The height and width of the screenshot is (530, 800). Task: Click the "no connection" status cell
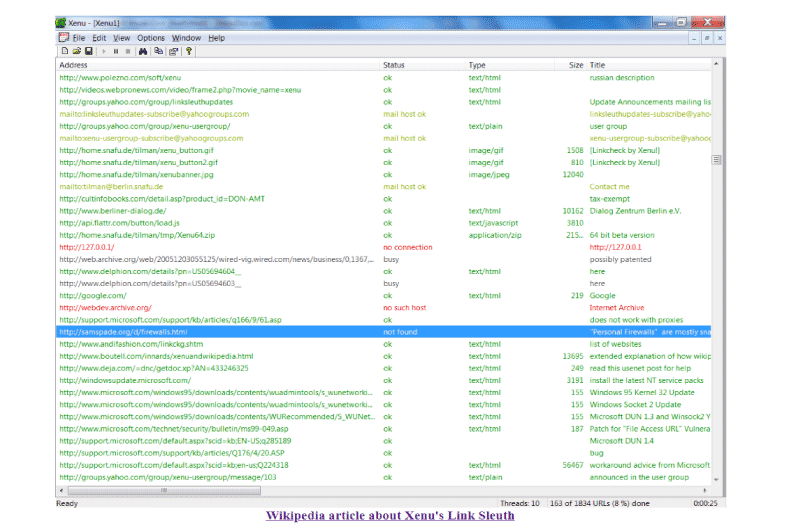coord(408,247)
